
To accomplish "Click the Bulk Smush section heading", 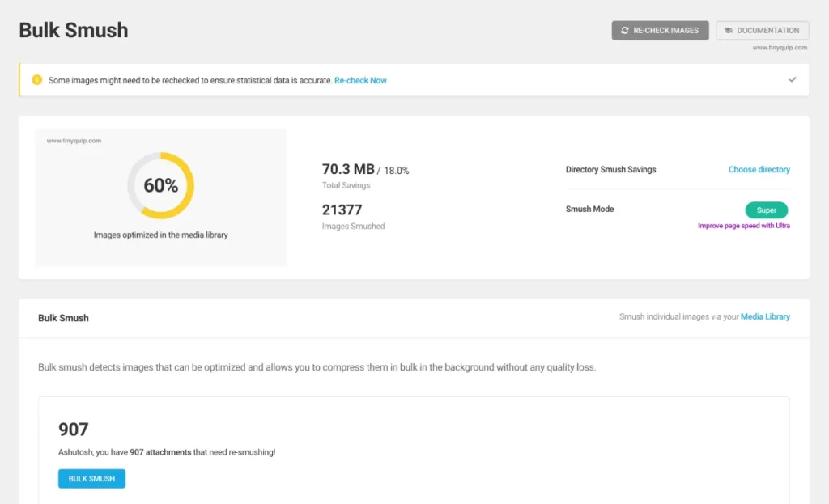I will pyautogui.click(x=63, y=318).
